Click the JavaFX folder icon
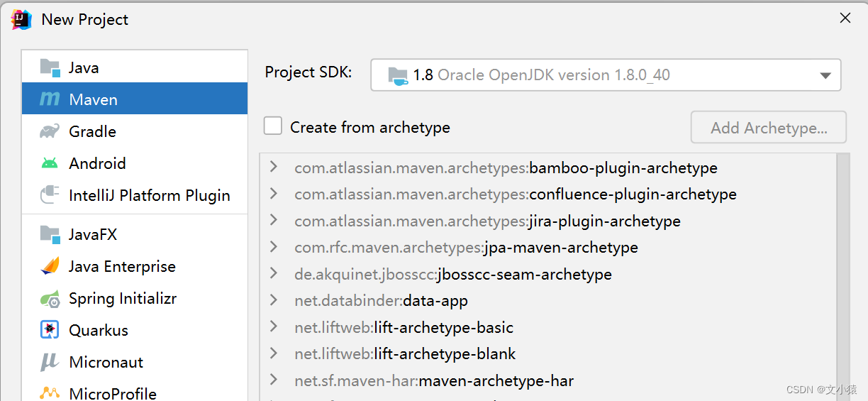Image resolution: width=868 pixels, height=401 pixels. point(50,234)
